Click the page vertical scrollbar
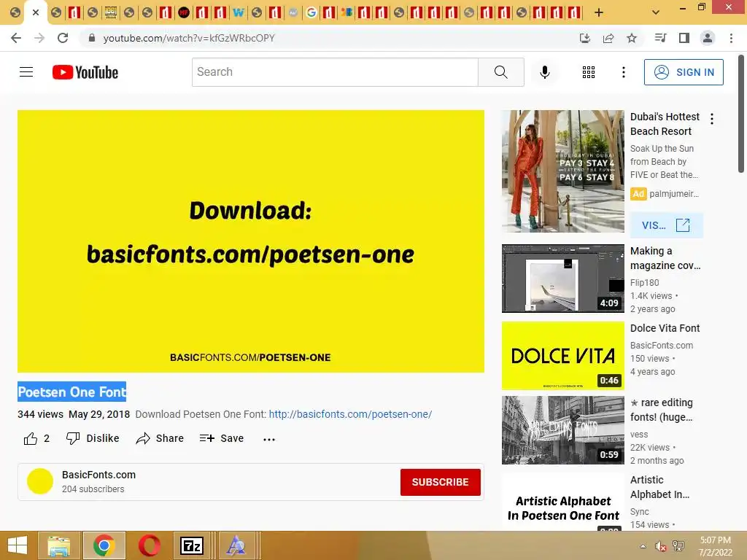This screenshot has width=747, height=560. coord(741,114)
